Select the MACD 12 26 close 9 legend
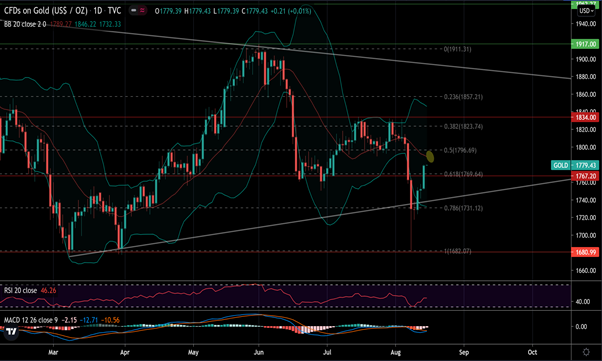602x361 pixels. point(31,320)
